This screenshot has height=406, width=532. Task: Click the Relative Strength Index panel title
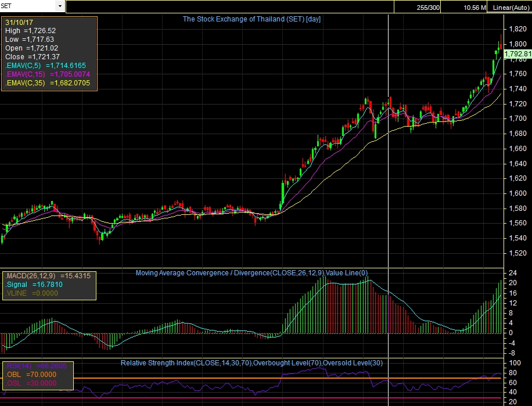point(251,363)
